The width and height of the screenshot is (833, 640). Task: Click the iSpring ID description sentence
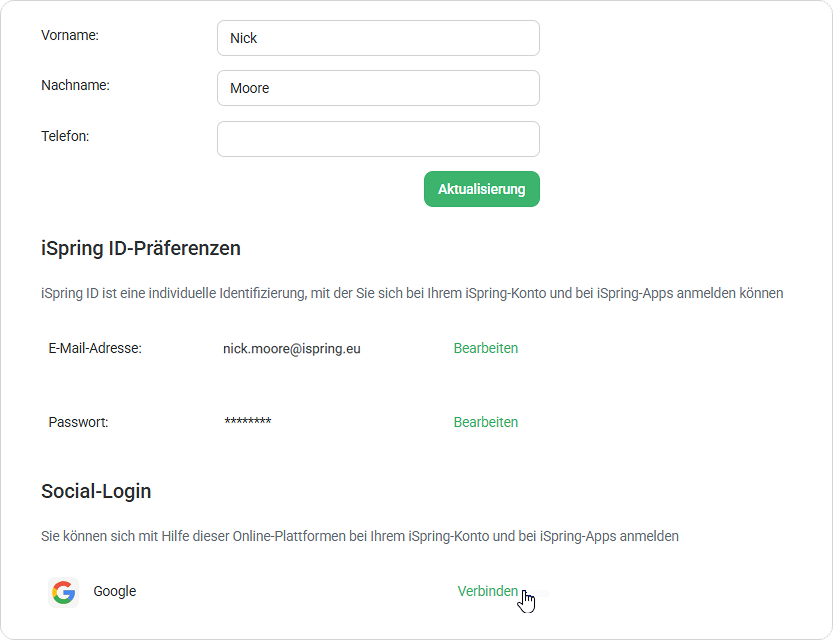point(412,293)
